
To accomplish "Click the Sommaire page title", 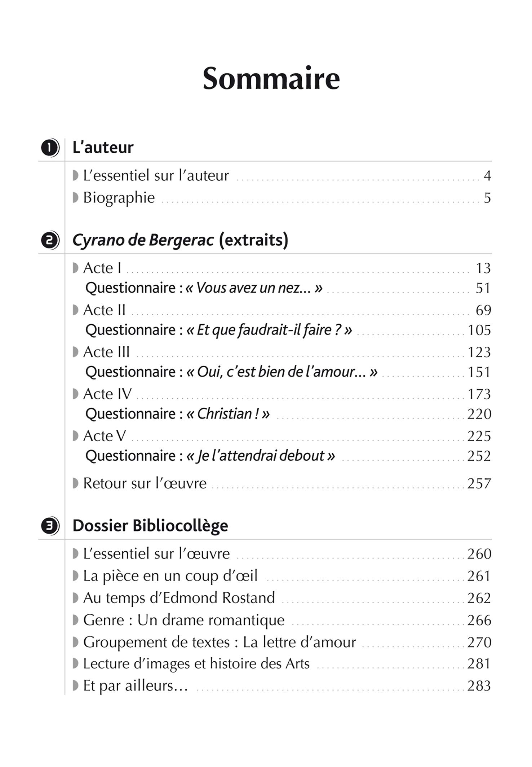I will pos(271,78).
